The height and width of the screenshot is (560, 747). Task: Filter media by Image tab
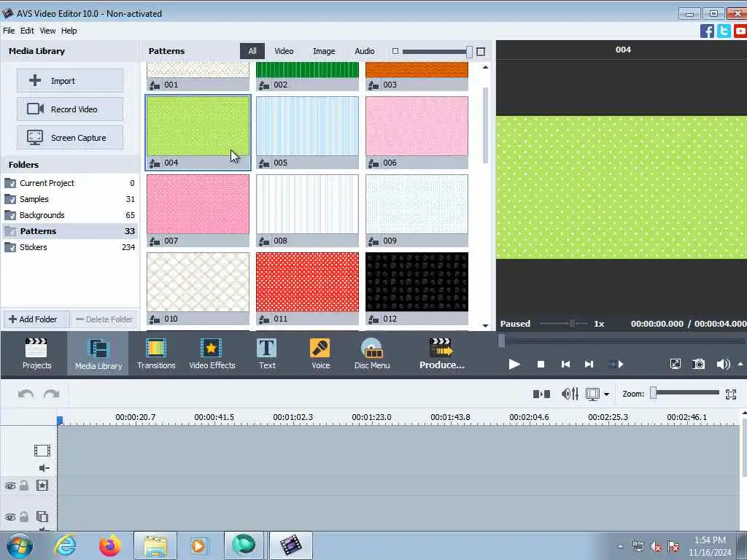[324, 51]
